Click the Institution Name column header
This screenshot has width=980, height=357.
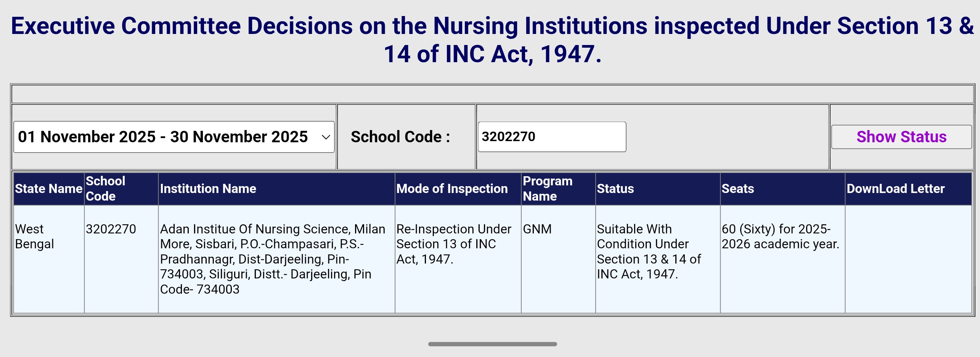click(208, 189)
